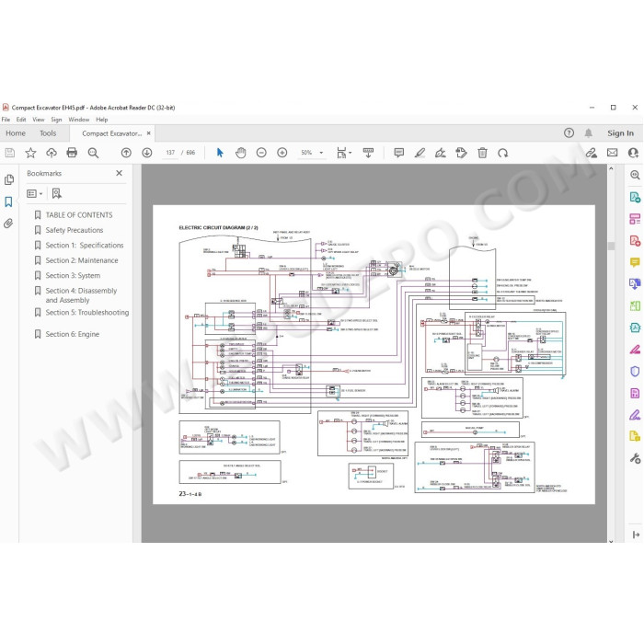Zoom out with the minus button
This screenshot has width=644, height=644.
pyautogui.click(x=261, y=153)
